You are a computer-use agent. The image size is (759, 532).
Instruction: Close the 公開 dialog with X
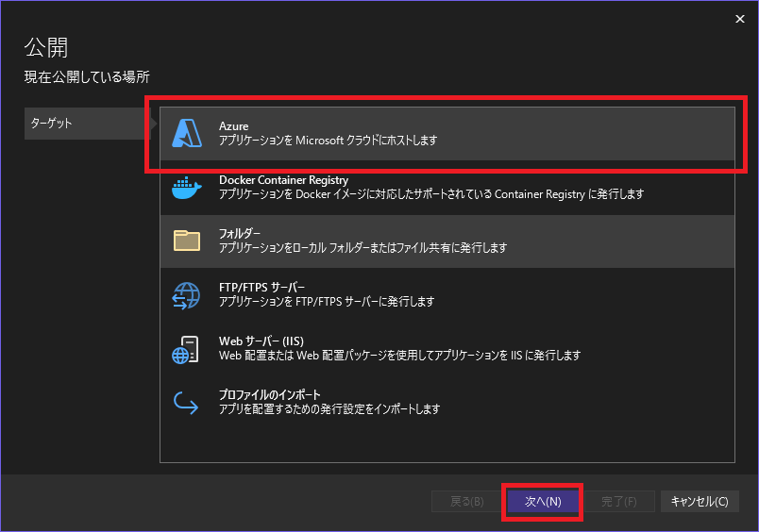click(739, 19)
